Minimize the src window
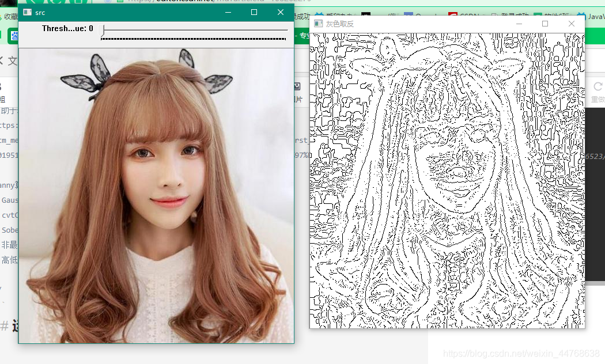Viewport: 605px width, 364px height. pyautogui.click(x=228, y=12)
